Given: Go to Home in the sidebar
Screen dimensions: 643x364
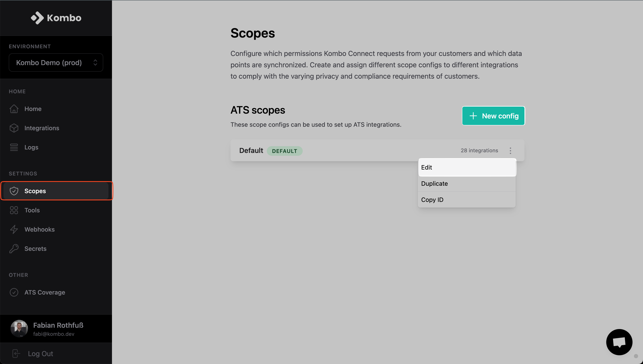Looking at the screenshot, I should tap(56, 109).
